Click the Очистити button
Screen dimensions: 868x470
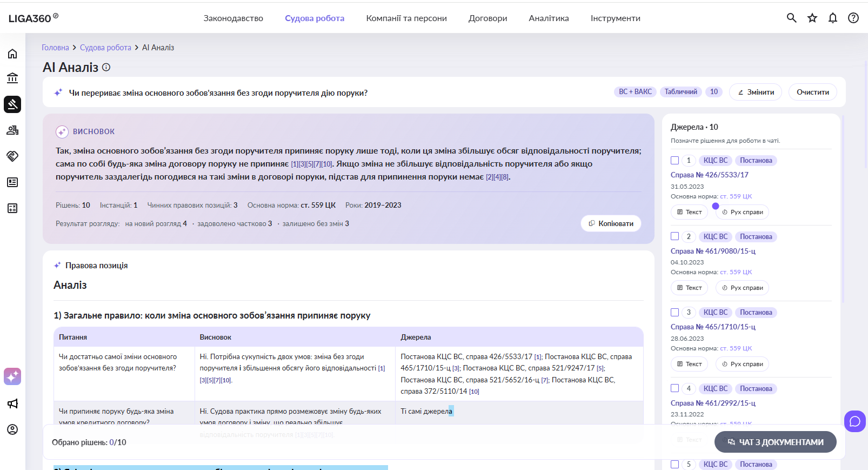coord(813,92)
